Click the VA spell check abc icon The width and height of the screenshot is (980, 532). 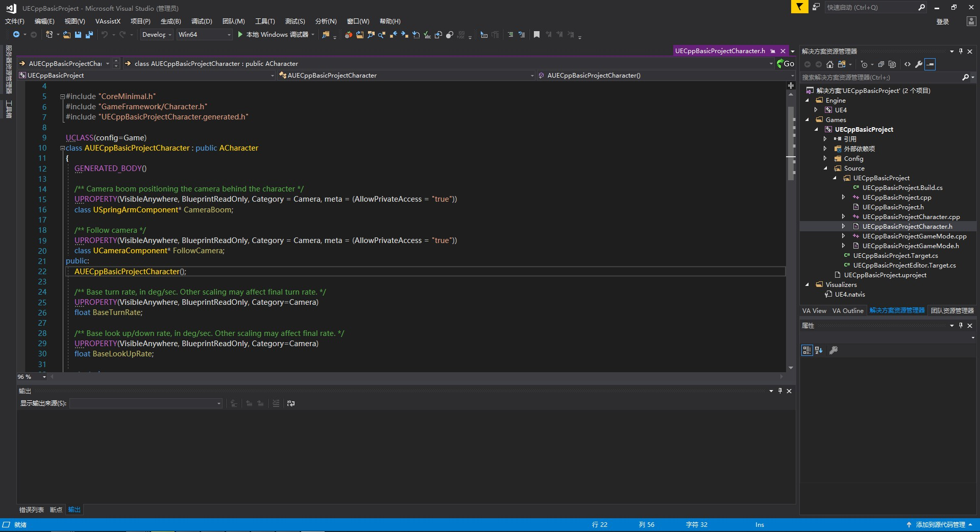[427, 35]
